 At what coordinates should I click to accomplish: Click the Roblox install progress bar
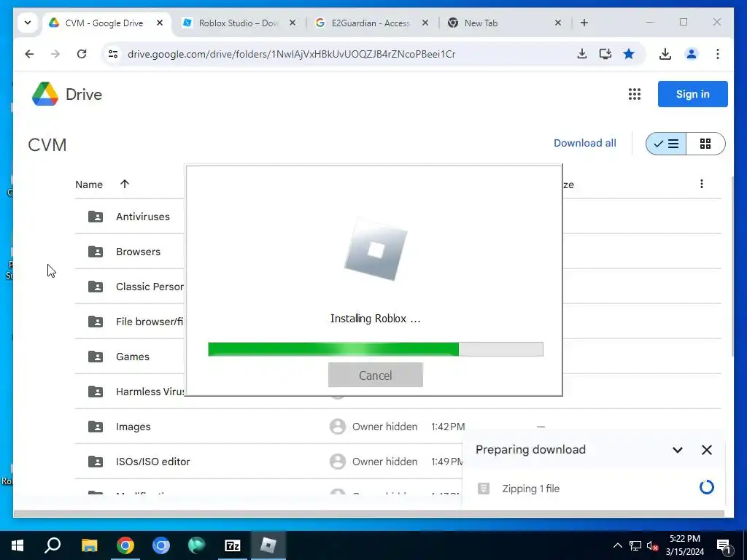pos(376,349)
